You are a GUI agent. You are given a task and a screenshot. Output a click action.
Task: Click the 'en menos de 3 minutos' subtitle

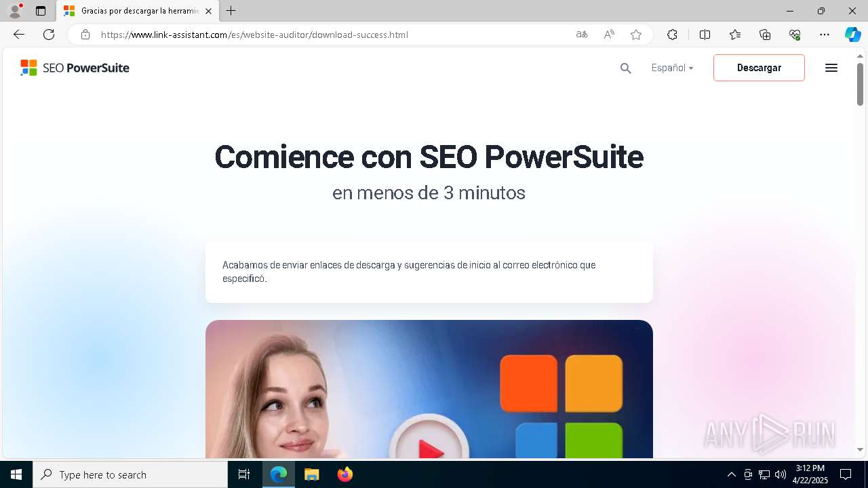[429, 193]
